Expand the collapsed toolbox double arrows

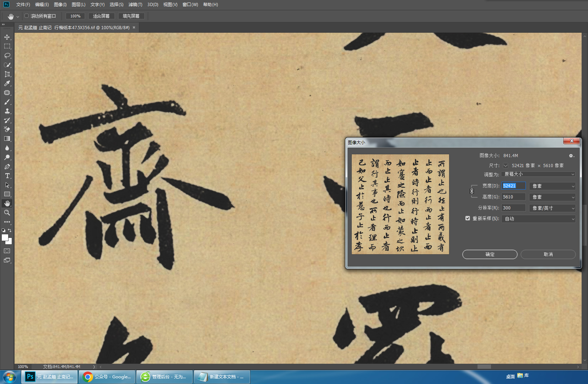tap(3, 25)
